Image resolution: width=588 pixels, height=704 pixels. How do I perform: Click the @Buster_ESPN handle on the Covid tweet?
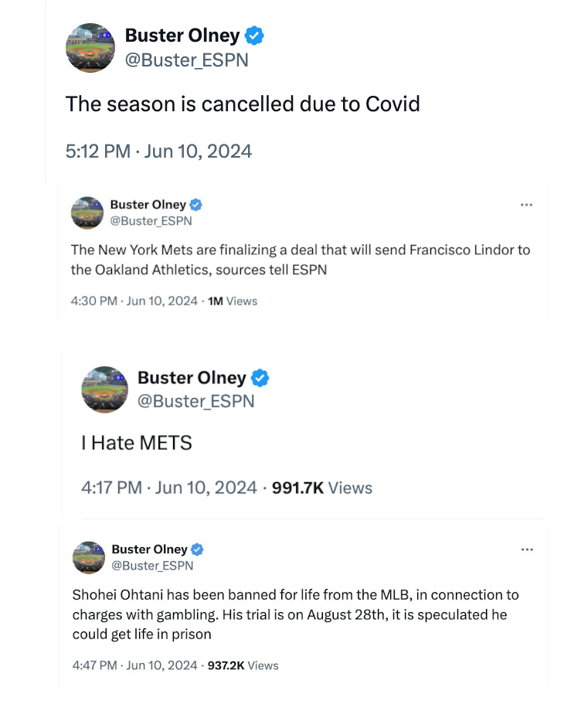tap(187, 60)
